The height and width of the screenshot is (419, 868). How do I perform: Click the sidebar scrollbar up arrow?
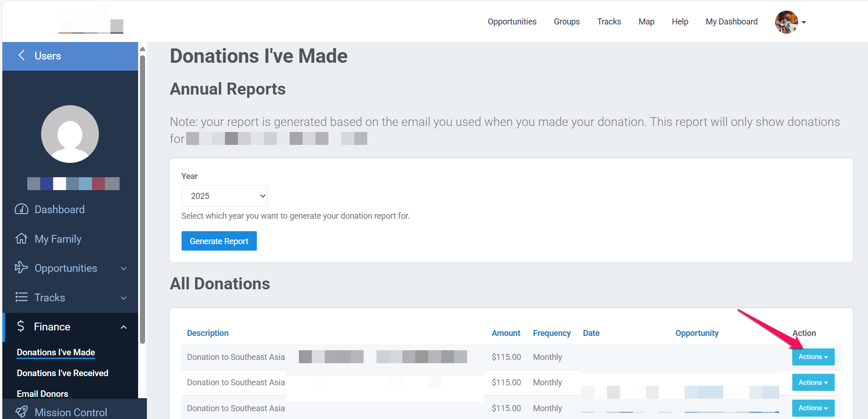143,49
